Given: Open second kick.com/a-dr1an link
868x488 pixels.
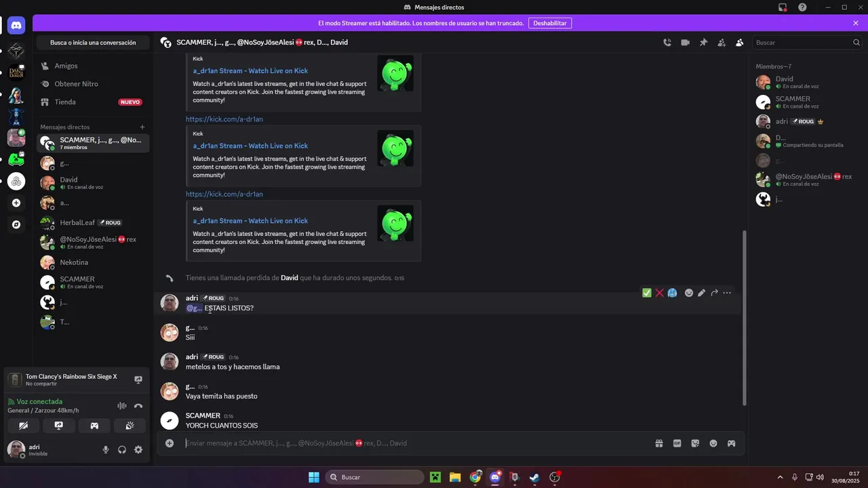Looking at the screenshot, I should 224,194.
